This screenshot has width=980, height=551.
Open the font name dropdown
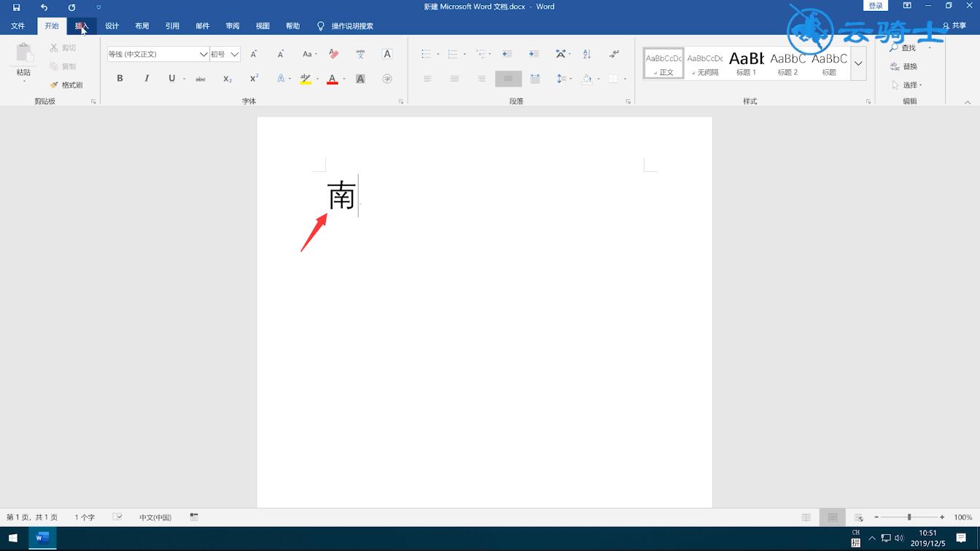[203, 54]
